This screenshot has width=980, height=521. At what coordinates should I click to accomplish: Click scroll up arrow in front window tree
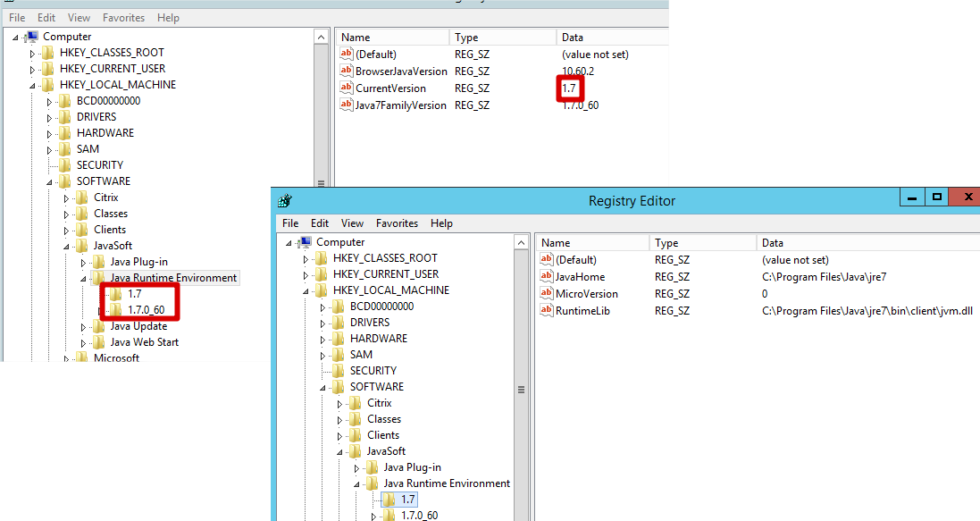[521, 243]
